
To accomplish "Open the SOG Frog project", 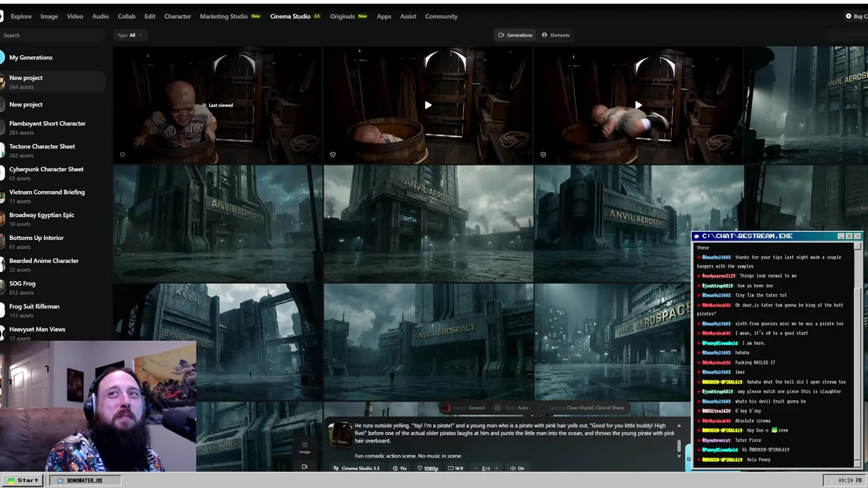I will click(x=52, y=287).
